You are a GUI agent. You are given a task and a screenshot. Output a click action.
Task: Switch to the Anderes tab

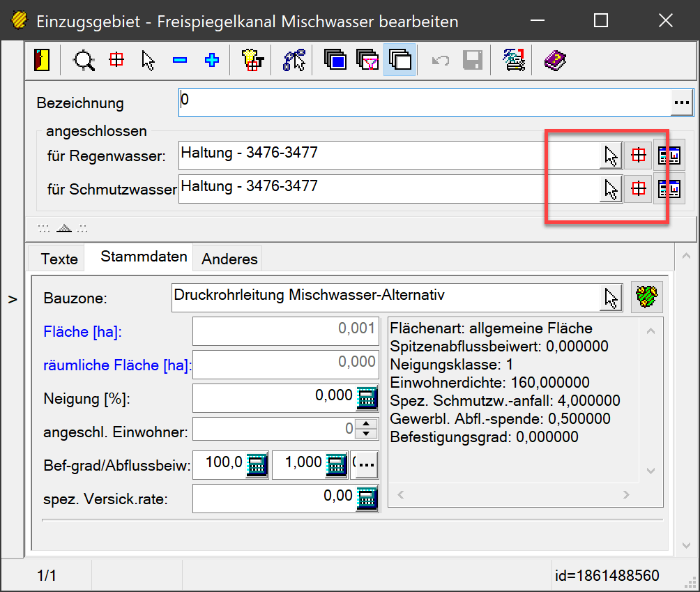[x=229, y=259]
